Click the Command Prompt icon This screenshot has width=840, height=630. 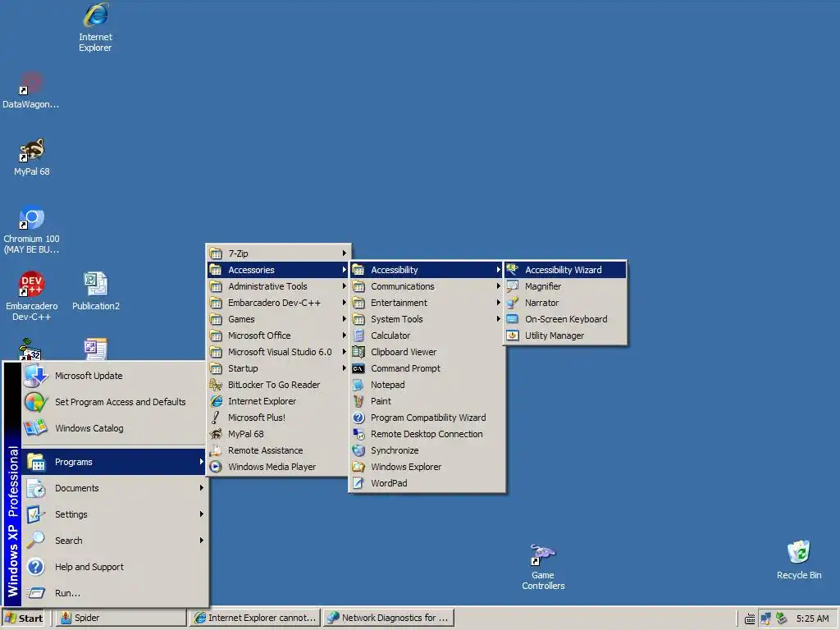358,368
